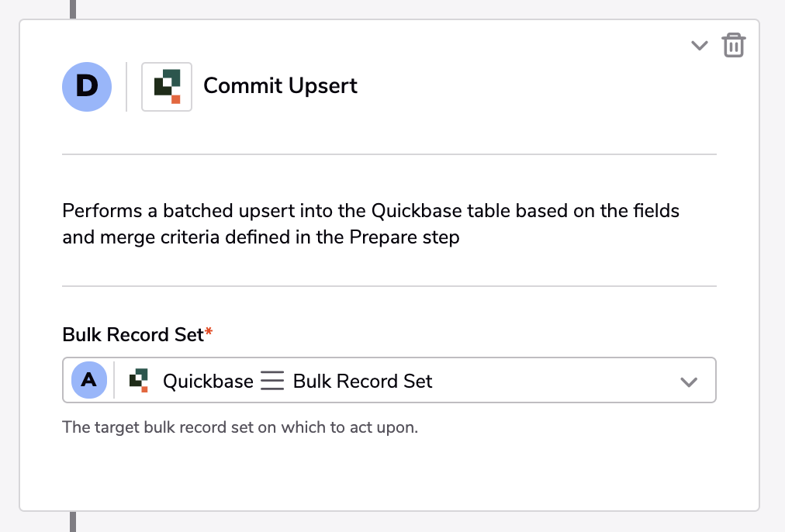Click the red required asterisk by Bulk Record Set
This screenshot has width=785, height=532.
click(x=209, y=331)
